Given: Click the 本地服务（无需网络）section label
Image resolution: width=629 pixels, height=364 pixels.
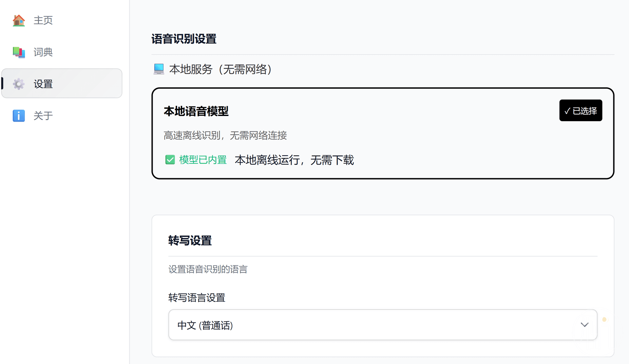Looking at the screenshot, I should coord(220,69).
